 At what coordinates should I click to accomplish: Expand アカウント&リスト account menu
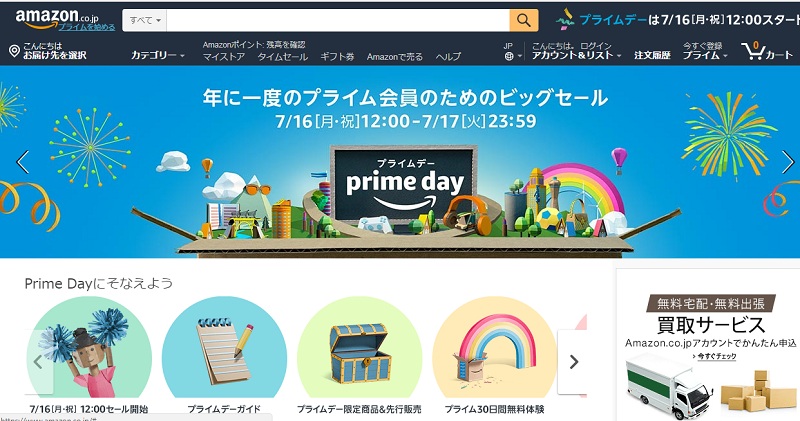(x=577, y=55)
